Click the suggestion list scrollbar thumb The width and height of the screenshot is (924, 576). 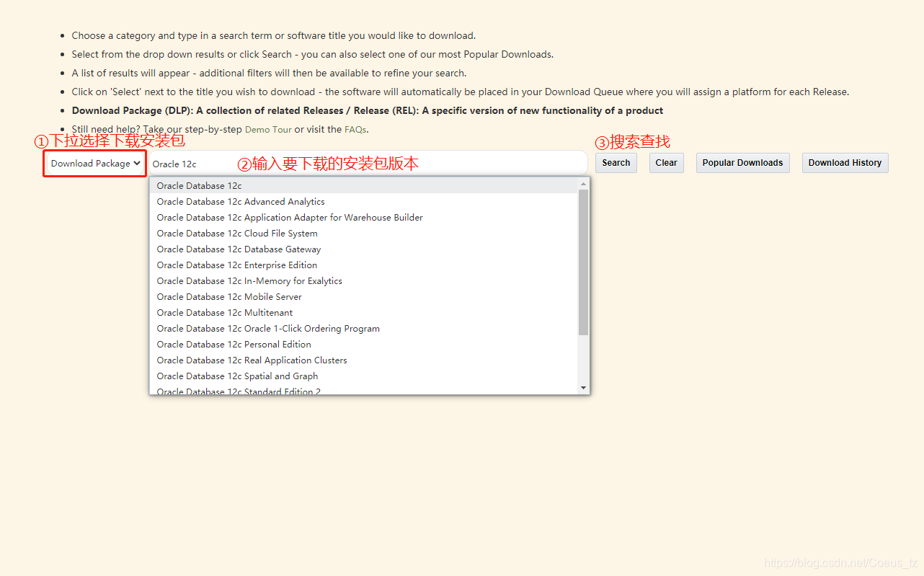(x=584, y=262)
